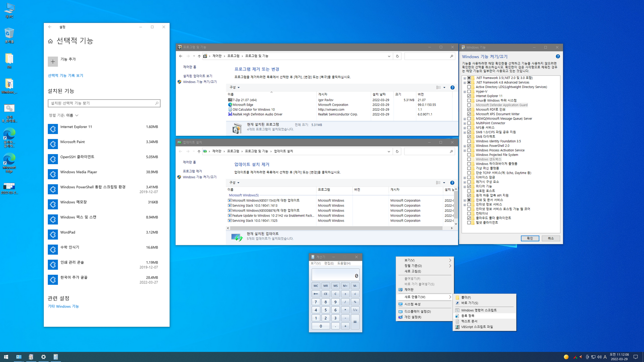Toggle SMB 1.0/CIFS file sharing checkbox

coord(469,132)
